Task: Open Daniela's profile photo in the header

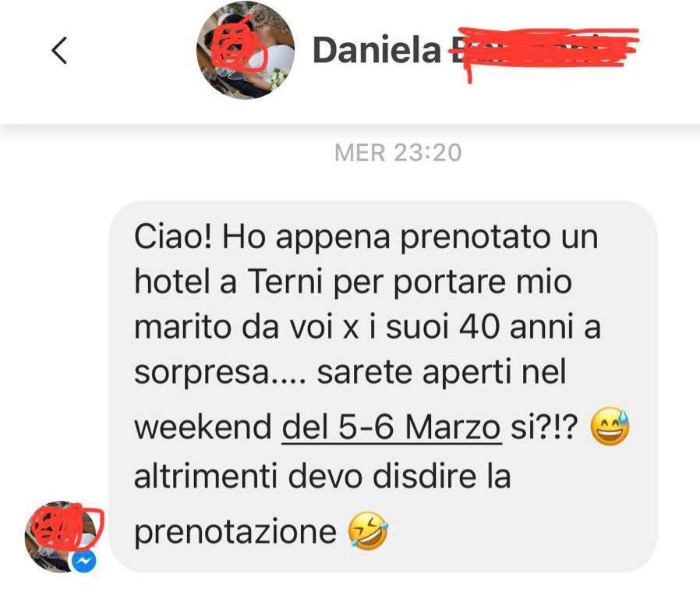Action: coord(245,50)
